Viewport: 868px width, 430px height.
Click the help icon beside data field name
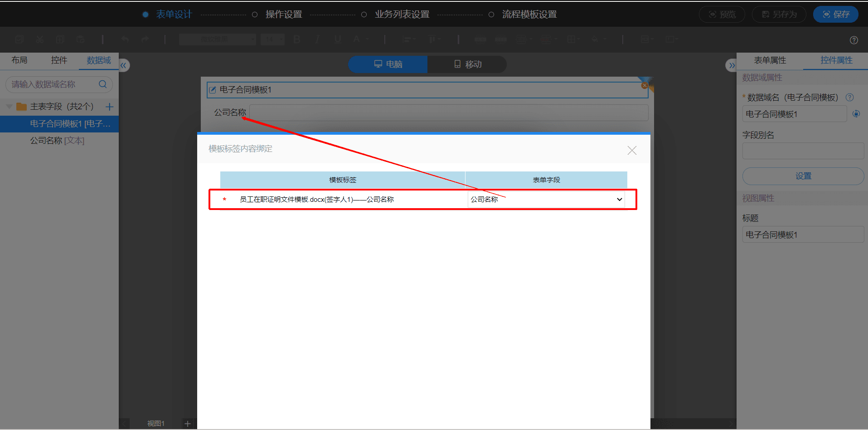[x=849, y=97]
